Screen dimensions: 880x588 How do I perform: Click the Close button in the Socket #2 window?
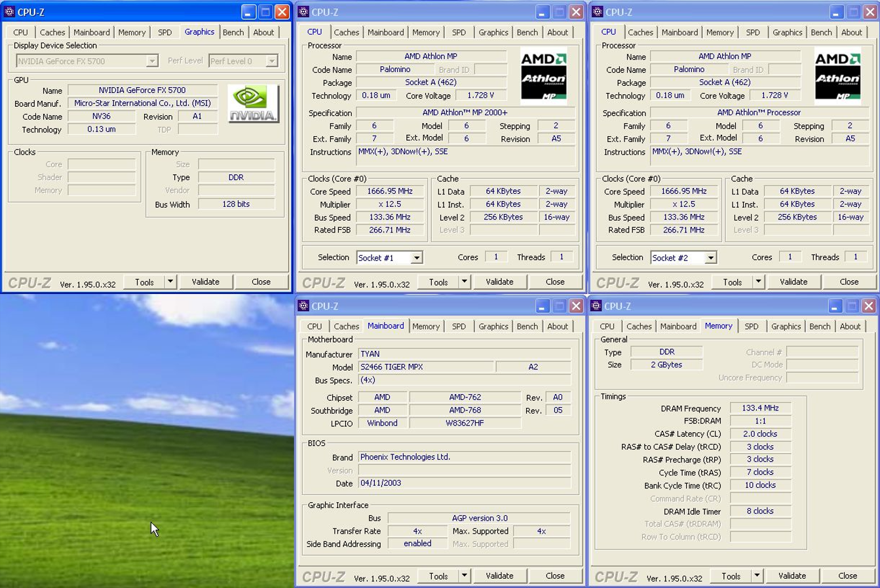click(849, 282)
